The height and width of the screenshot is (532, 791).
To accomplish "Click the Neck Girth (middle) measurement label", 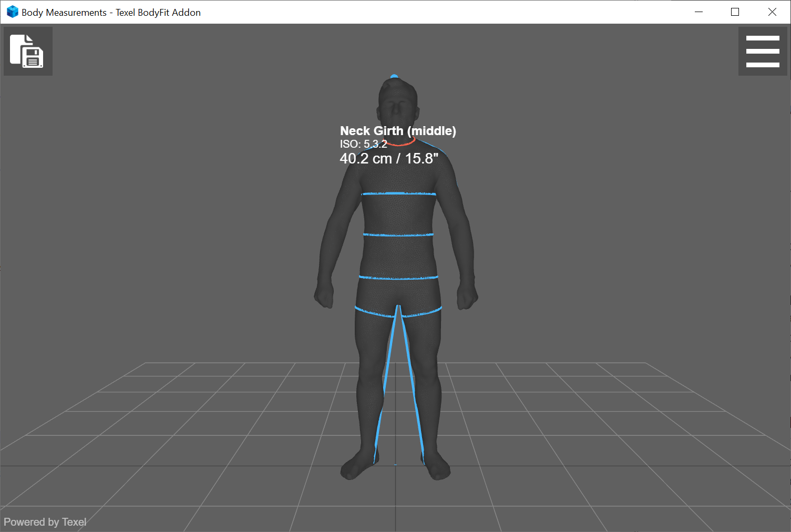I will (x=398, y=130).
